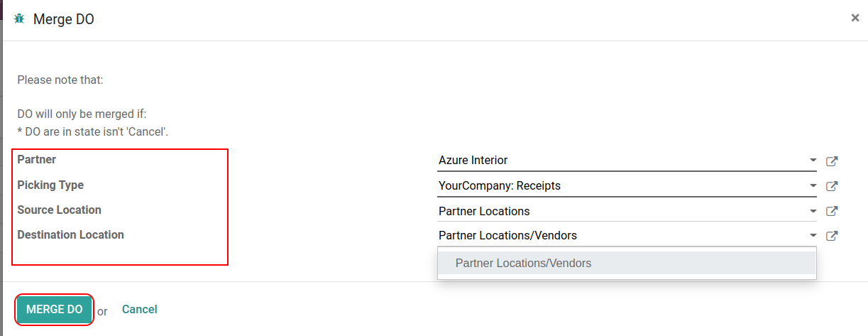Collapse the Destination Location dropdown arrow
868x336 pixels.
coord(813,236)
